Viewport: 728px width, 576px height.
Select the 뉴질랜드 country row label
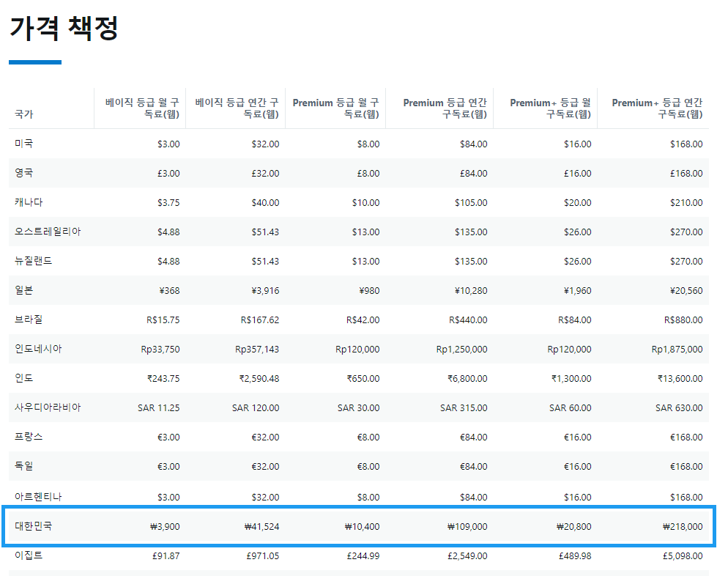click(x=34, y=261)
